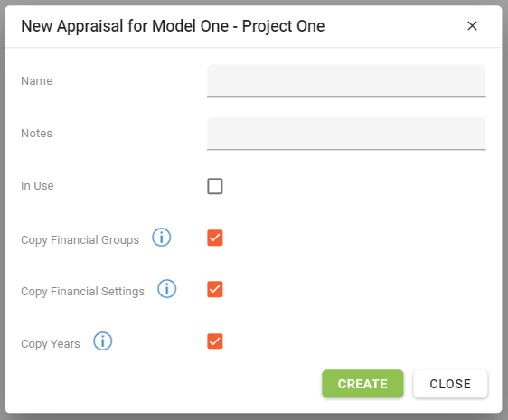Viewport: 508px width, 420px height.
Task: Focus the Notes input field
Action: coord(346,133)
